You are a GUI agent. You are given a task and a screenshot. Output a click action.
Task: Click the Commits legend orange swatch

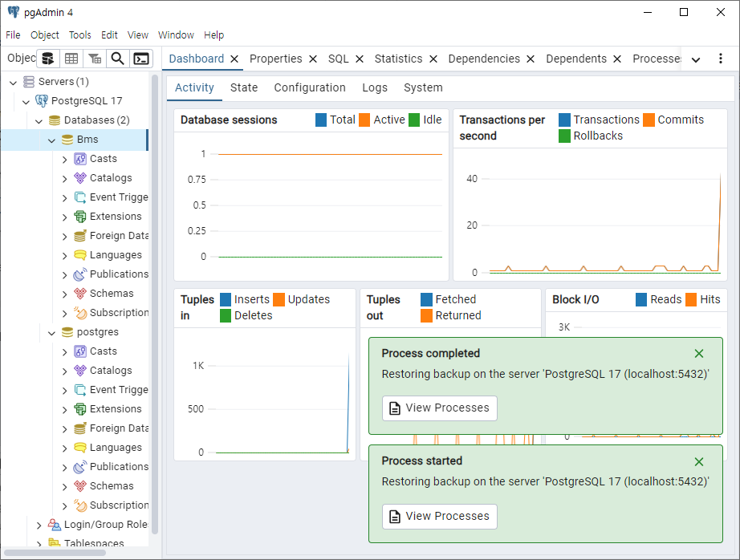(649, 120)
